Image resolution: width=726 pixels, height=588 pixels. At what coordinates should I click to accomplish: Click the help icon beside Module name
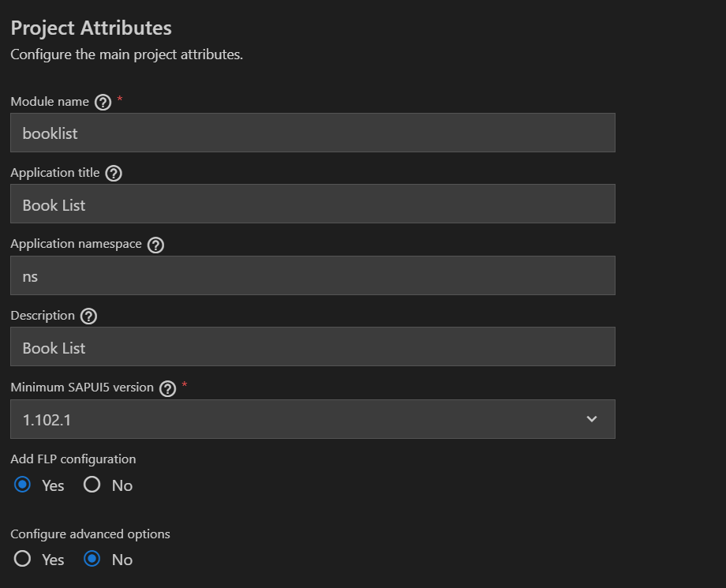(x=103, y=102)
